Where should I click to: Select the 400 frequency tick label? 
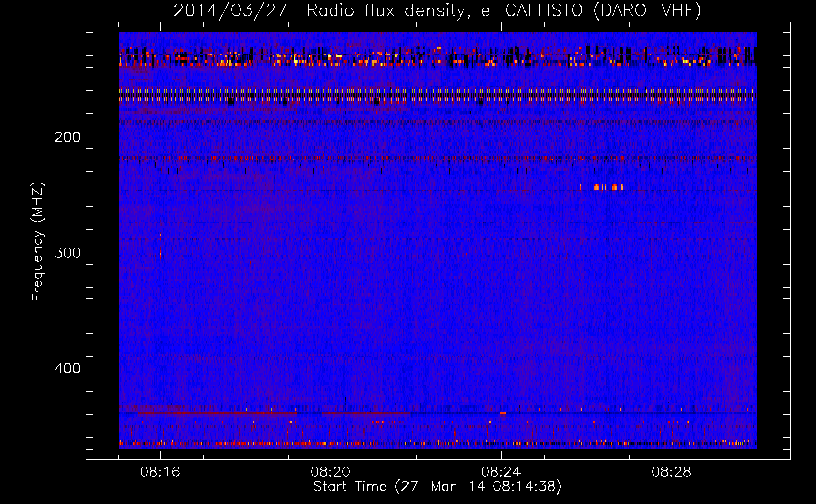tap(68, 368)
